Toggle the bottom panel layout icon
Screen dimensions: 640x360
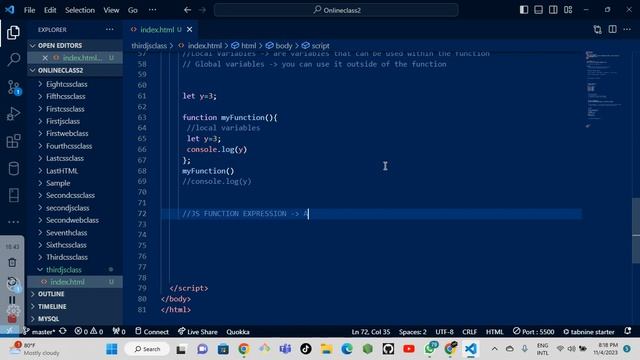coord(538,9)
